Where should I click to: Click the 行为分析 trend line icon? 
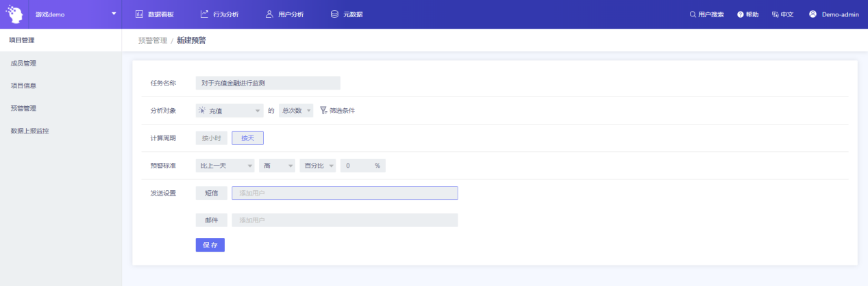point(204,14)
